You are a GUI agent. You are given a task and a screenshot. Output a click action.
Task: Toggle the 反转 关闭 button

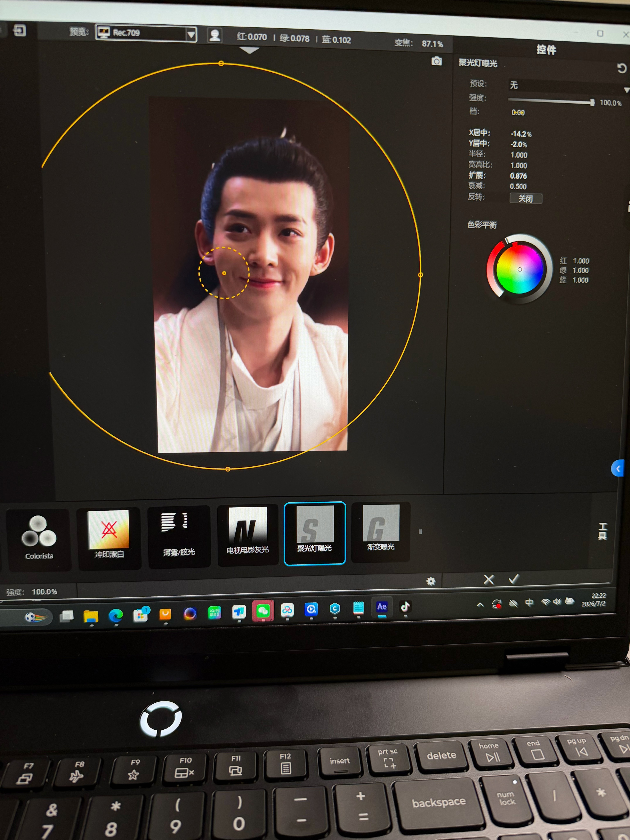526,198
